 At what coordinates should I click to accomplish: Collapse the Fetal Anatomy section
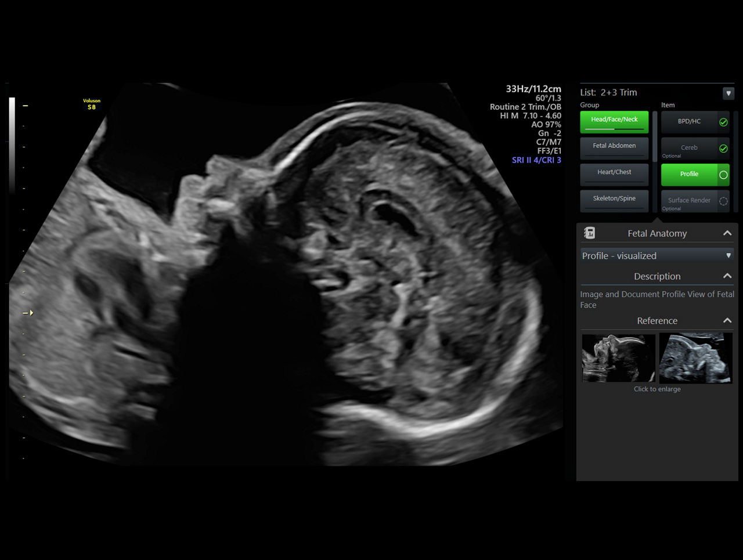(x=727, y=233)
